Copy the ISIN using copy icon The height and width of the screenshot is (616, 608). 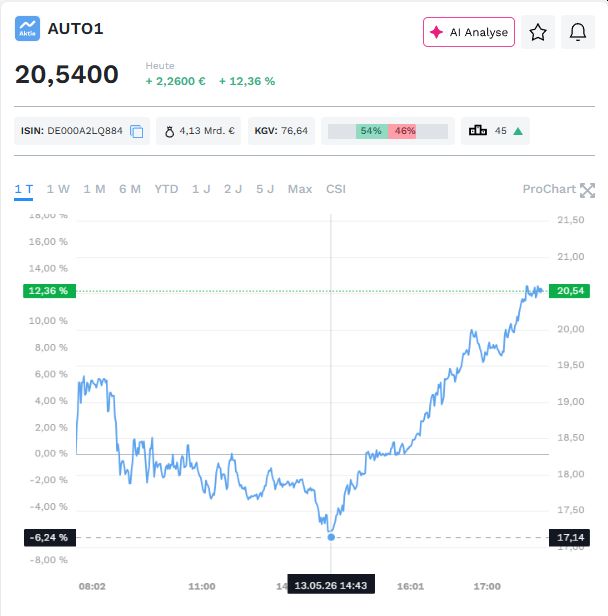(x=137, y=131)
